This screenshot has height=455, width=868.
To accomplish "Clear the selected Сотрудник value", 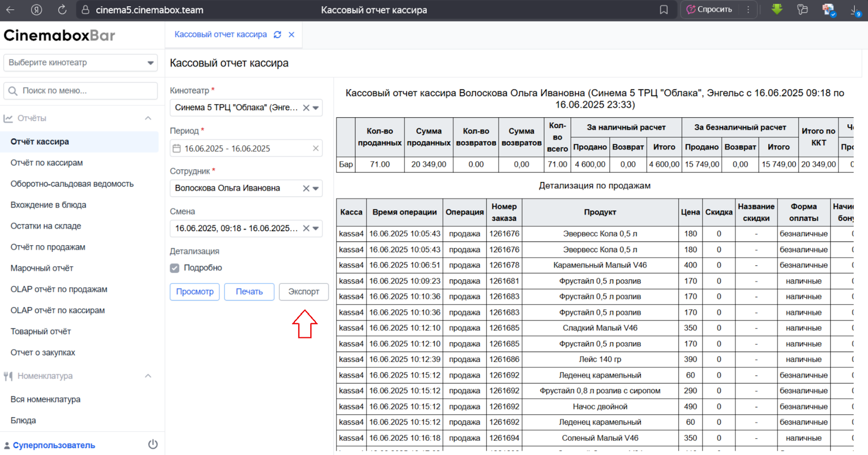I will pos(306,188).
